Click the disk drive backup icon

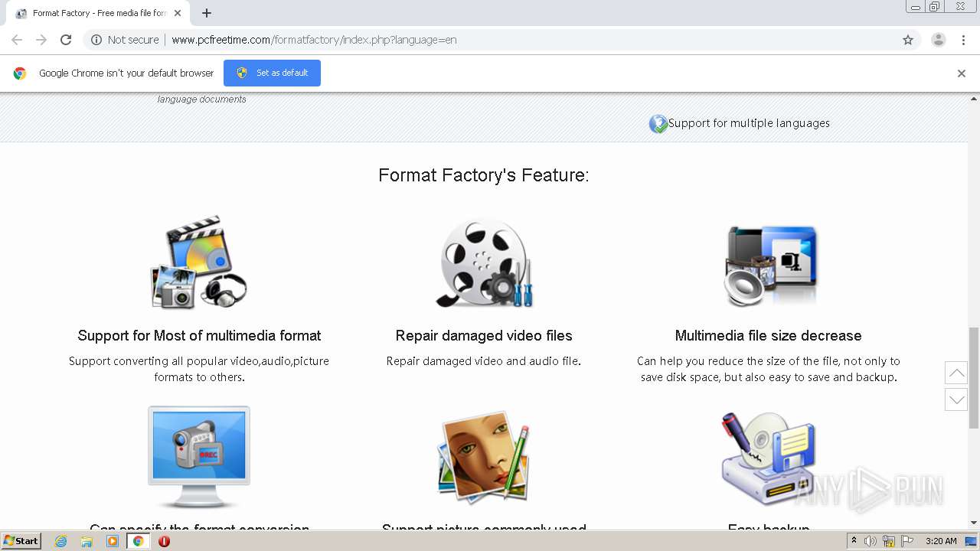769,458
